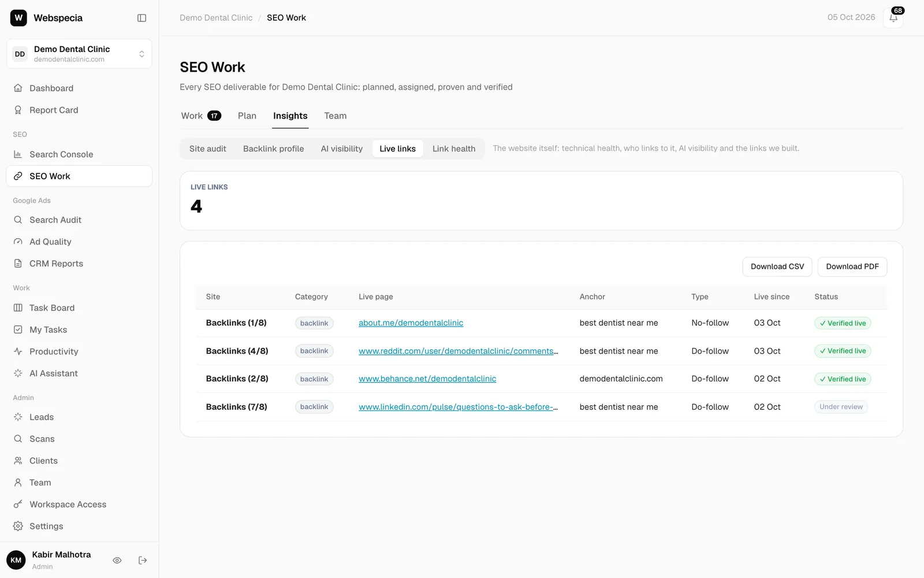Open Leads in the Admin section
The width and height of the screenshot is (924, 578).
point(79,417)
